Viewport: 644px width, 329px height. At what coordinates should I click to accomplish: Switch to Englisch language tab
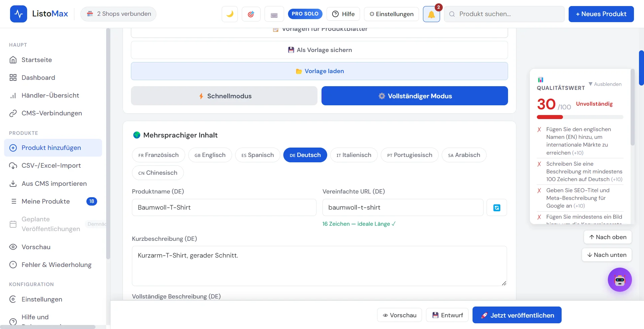(x=210, y=155)
